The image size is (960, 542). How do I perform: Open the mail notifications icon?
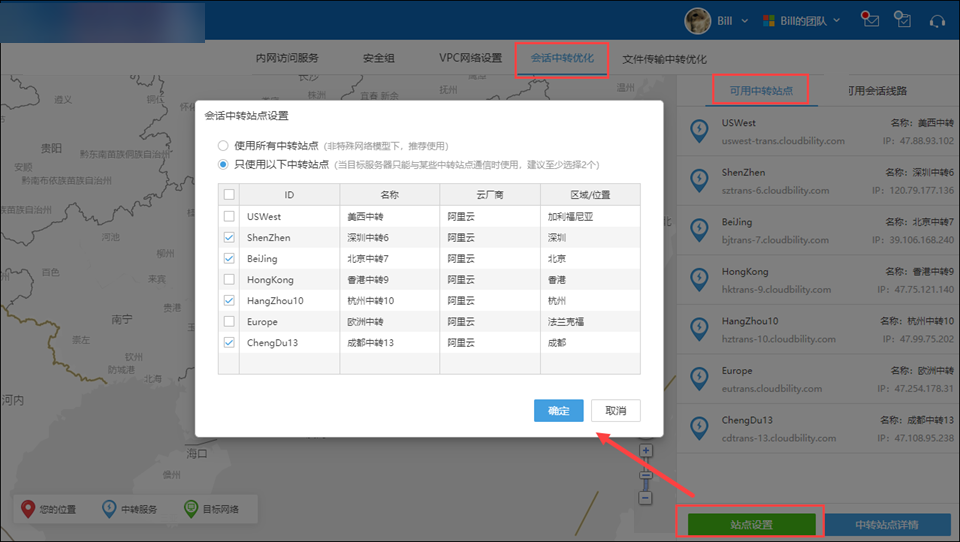click(871, 20)
